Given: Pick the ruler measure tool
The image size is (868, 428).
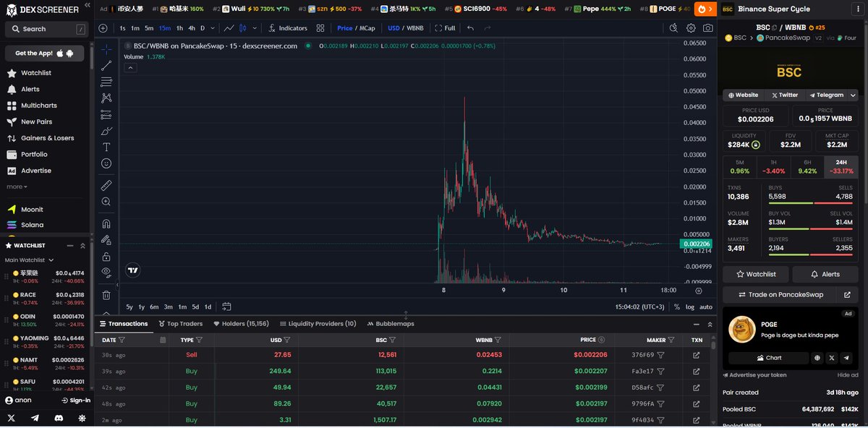Looking at the screenshot, I should [x=106, y=185].
